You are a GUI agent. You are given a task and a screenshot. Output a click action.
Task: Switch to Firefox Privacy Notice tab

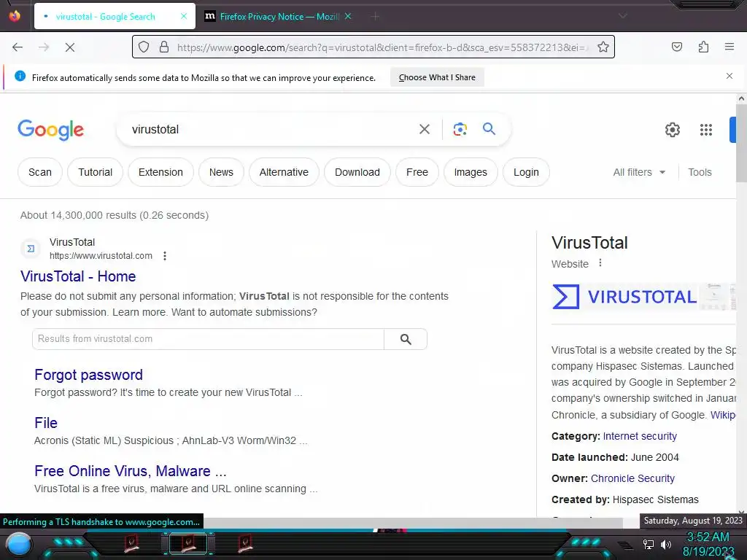tap(279, 16)
